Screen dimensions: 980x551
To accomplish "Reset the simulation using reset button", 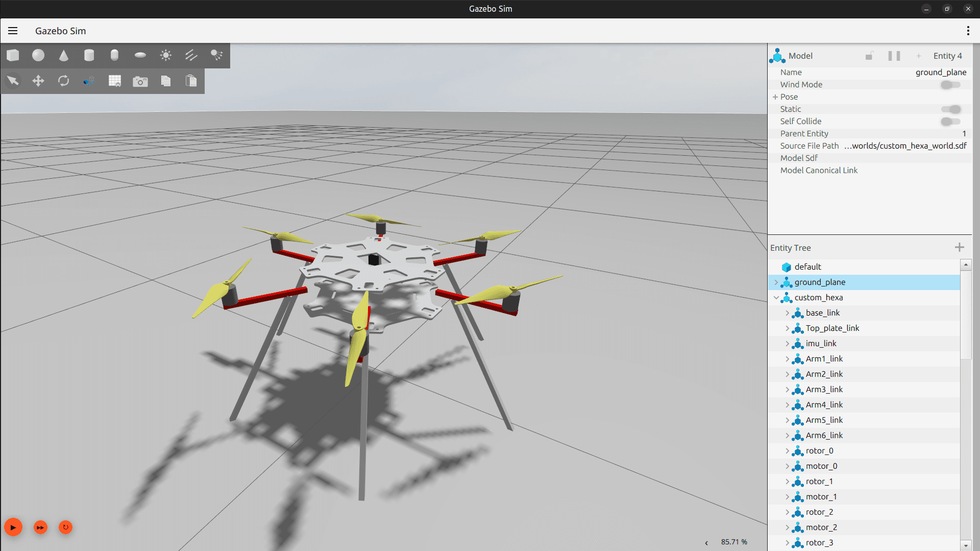I will coord(65,527).
